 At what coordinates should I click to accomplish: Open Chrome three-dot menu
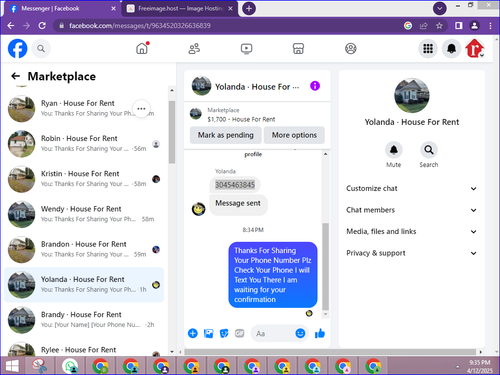coord(490,26)
